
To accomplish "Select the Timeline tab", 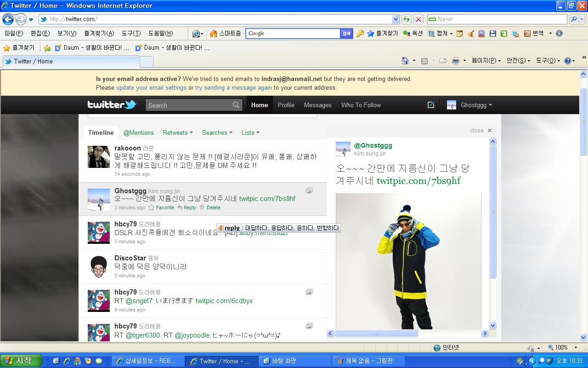I will pyautogui.click(x=101, y=132).
